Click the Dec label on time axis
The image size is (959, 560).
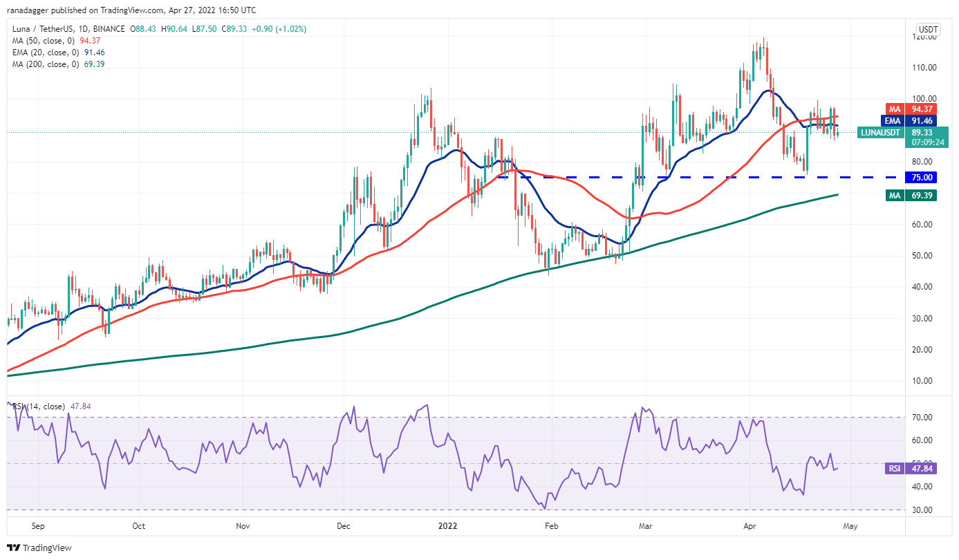(x=343, y=526)
